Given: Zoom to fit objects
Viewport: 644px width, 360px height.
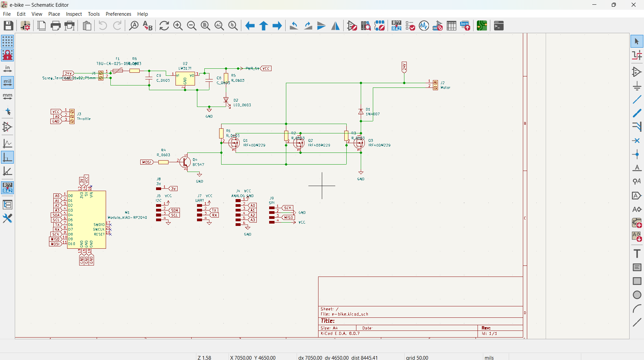Looking at the screenshot, I should point(219,25).
